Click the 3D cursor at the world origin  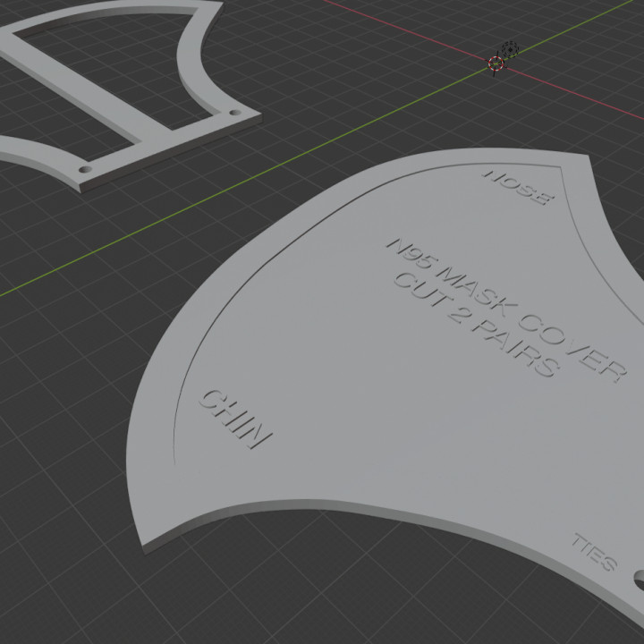496,64
